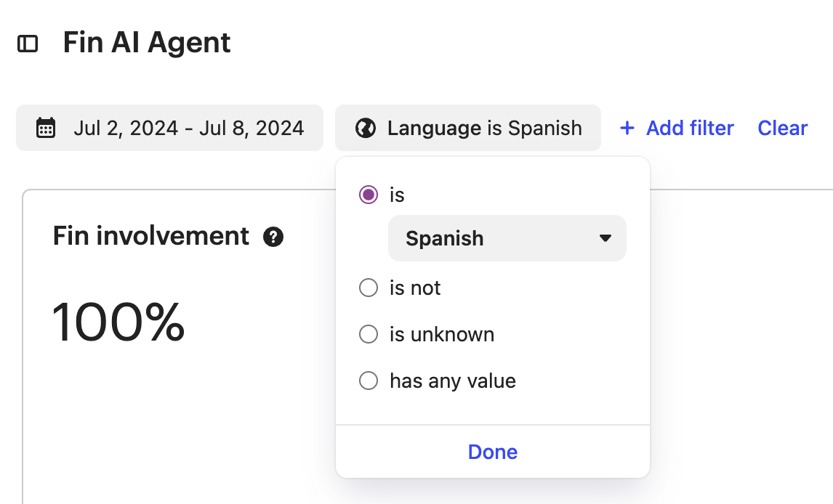The width and height of the screenshot is (833, 504).
Task: Click the globe icon in Language filter
Action: 366,128
